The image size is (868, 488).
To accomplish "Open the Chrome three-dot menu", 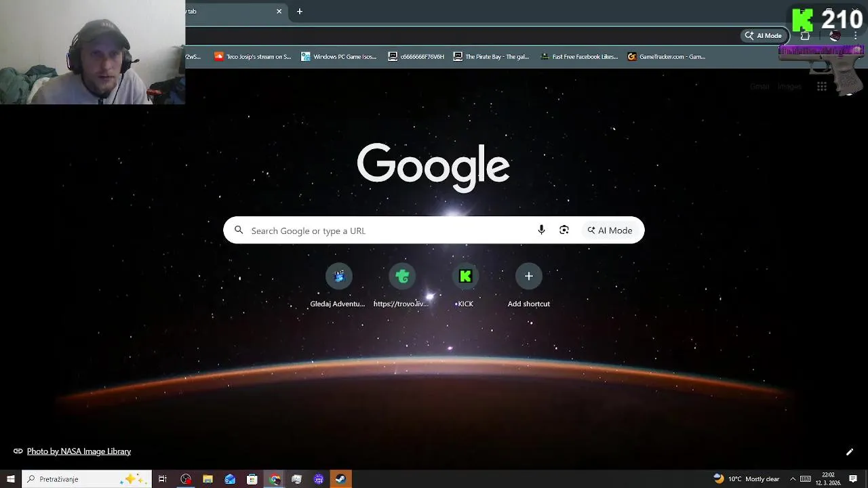I will point(856,36).
